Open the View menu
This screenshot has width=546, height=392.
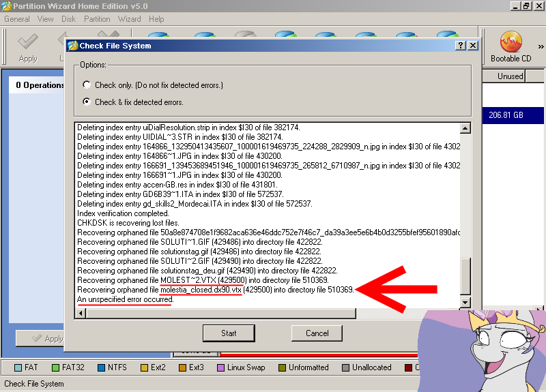(x=45, y=19)
